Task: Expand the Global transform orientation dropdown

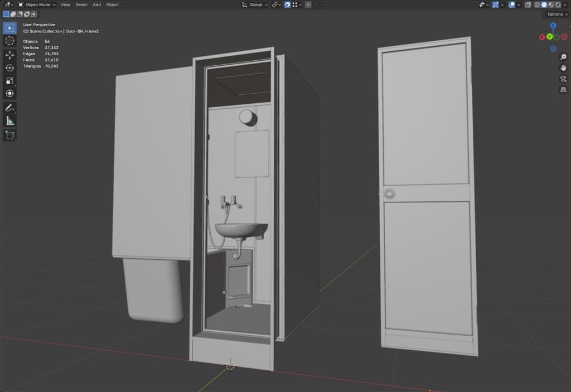Action: [255, 4]
